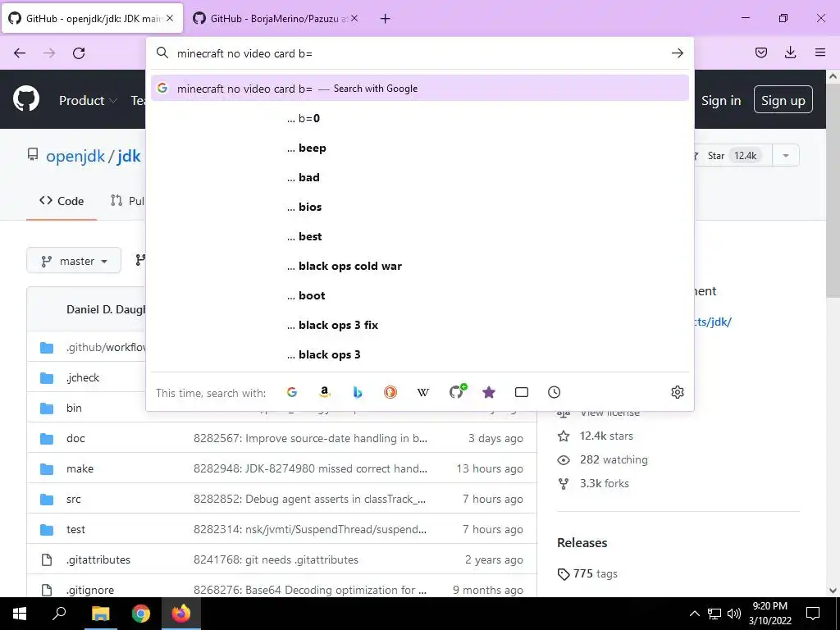Reload the current page
Screen dimensions: 840x630
click(x=79, y=53)
